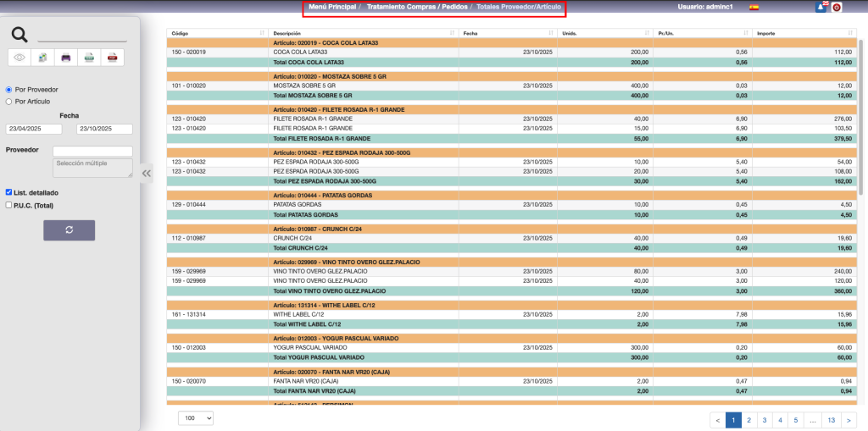Click the Spanish flag language icon
This screenshot has width=868, height=431.
(x=754, y=7)
